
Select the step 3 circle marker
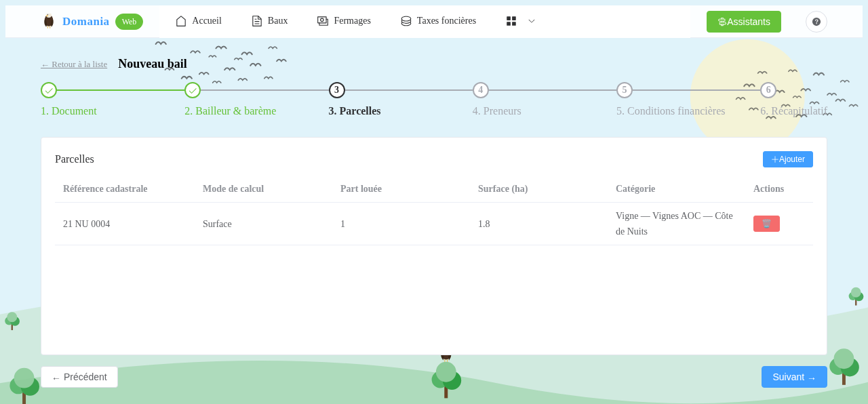337,90
